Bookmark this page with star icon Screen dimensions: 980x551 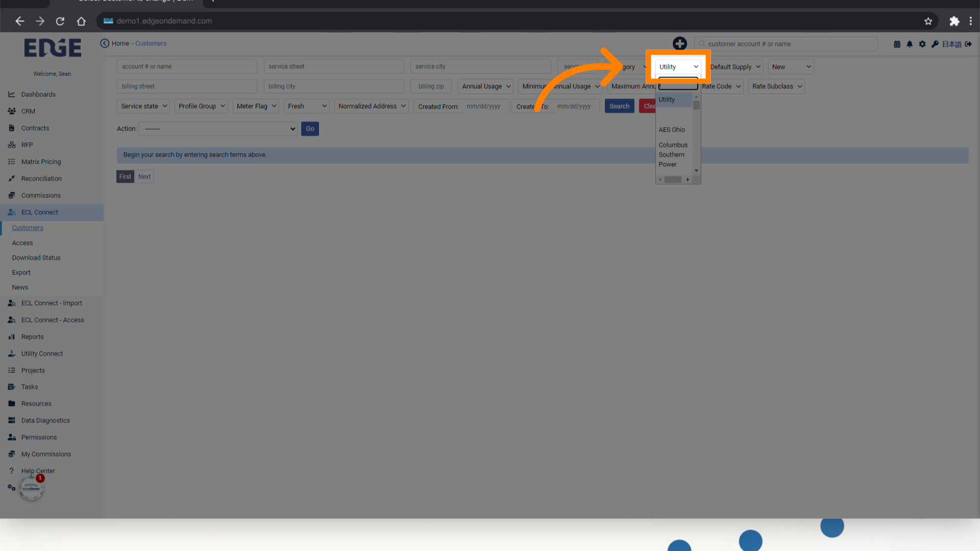coord(928,21)
